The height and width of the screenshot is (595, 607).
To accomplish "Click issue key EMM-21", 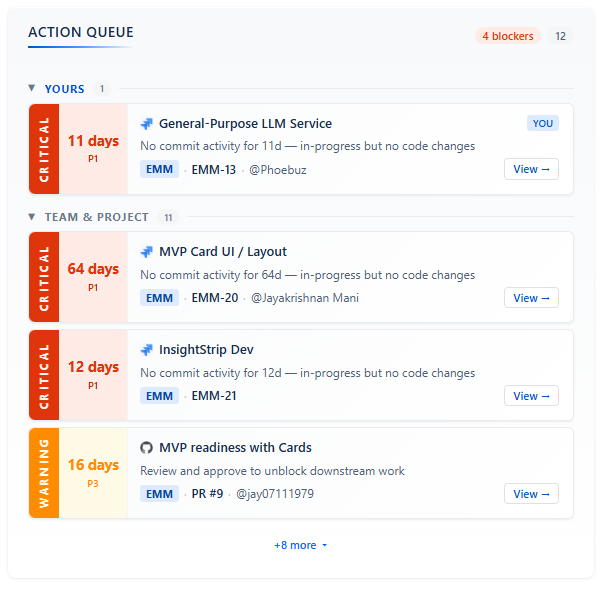I will [x=214, y=396].
